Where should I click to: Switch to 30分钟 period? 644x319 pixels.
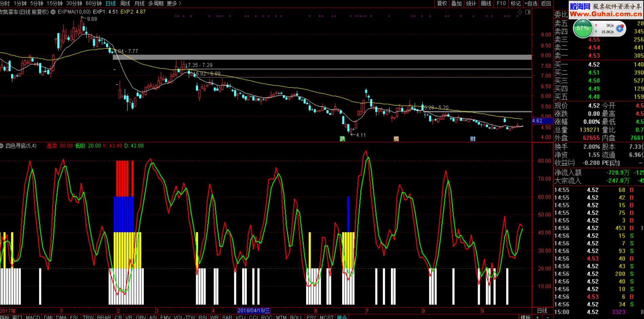coord(74,3)
